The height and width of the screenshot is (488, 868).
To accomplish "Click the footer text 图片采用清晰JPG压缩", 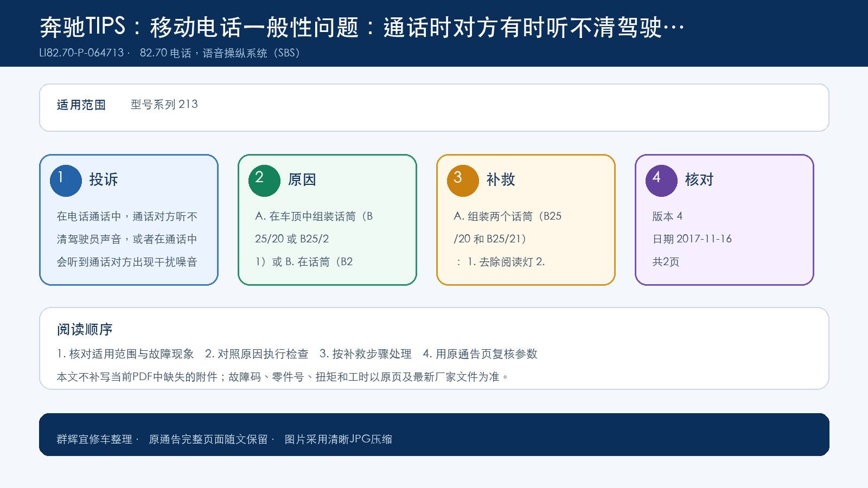I will [x=339, y=439].
